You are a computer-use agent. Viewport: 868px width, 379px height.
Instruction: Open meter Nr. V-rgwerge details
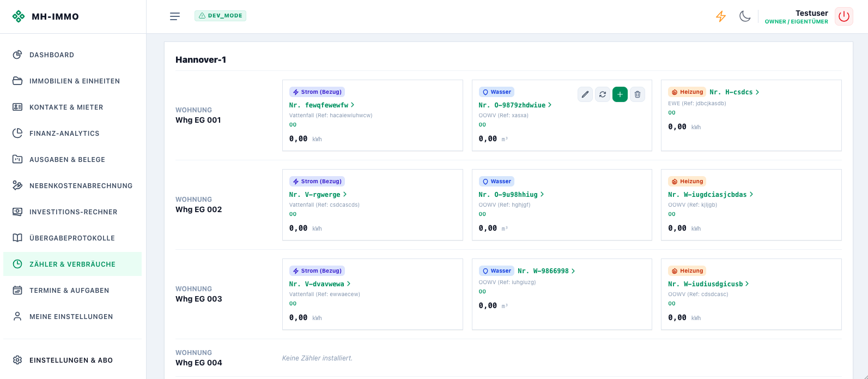318,194
